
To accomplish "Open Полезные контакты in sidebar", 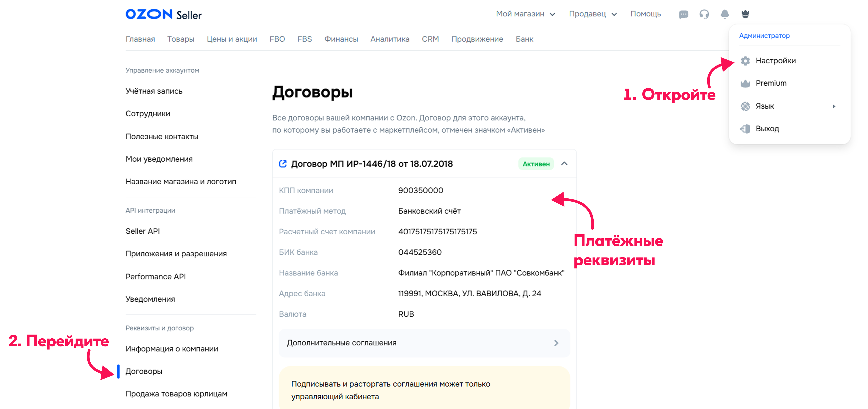I will 162,137.
